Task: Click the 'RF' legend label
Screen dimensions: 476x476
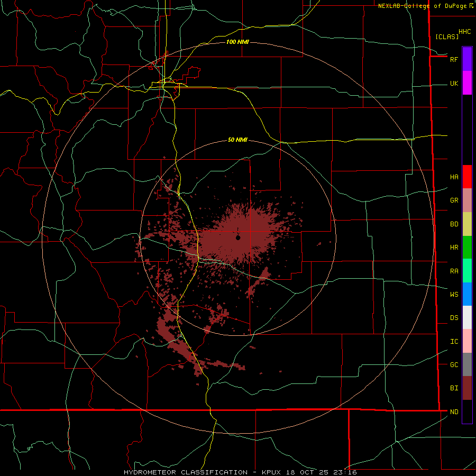Action: point(454,59)
